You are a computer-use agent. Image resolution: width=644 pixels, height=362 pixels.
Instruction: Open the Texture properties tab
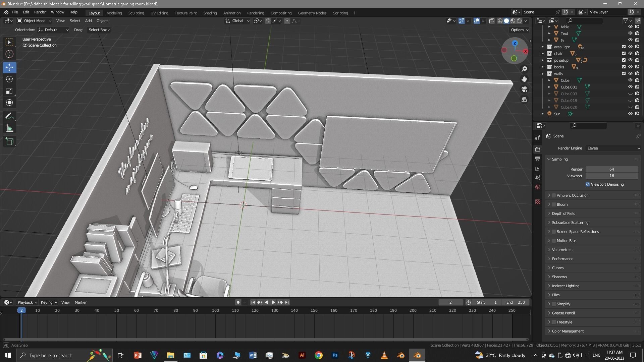point(538,202)
